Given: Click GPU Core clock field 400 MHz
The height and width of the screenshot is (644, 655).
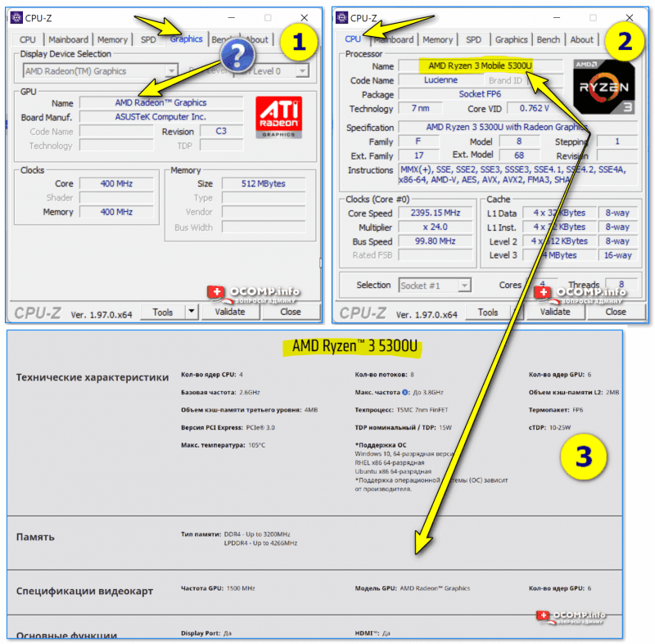Looking at the screenshot, I should pos(116,183).
